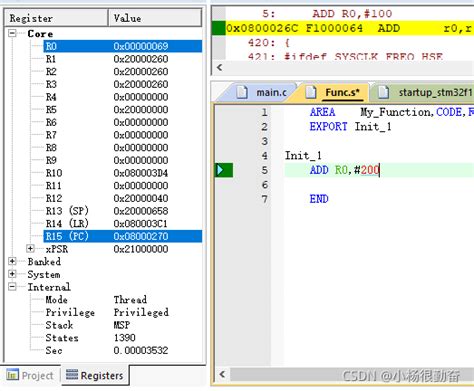
Task: Select the R12 register row
Action: [122, 198]
